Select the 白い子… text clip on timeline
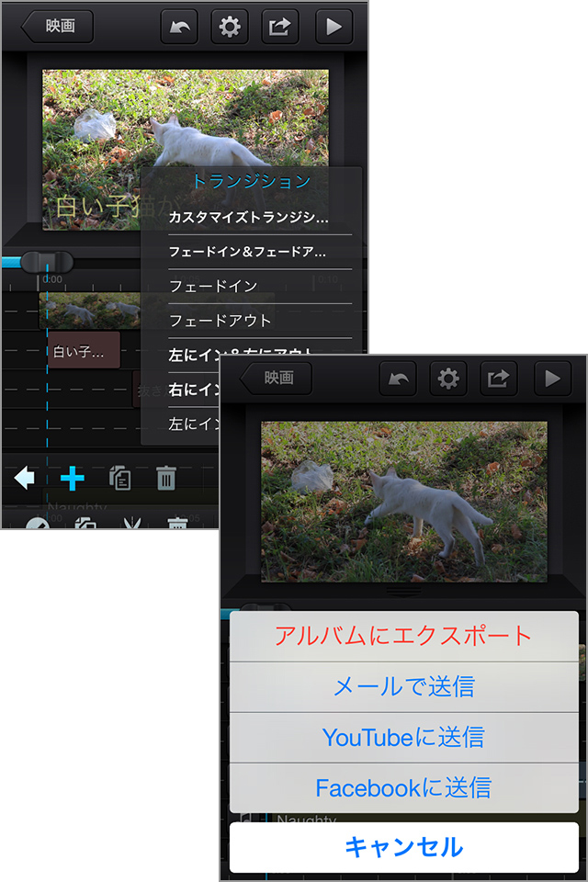The height and width of the screenshot is (882, 588). (x=84, y=351)
